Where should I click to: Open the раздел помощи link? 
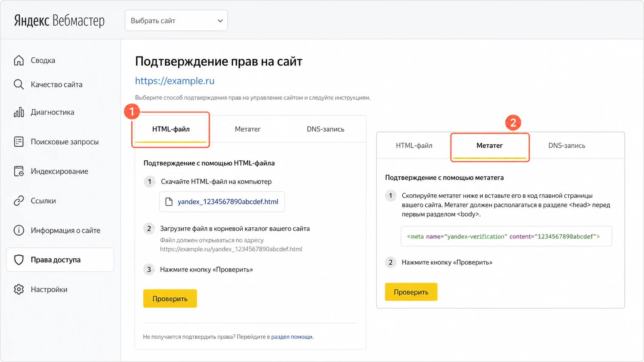tap(292, 337)
